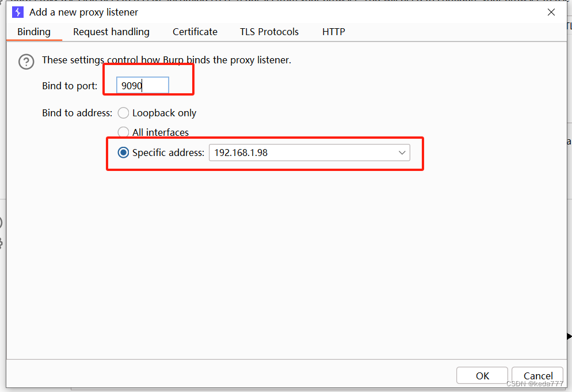Click the Cancel button
The height and width of the screenshot is (392, 572).
tap(537, 375)
